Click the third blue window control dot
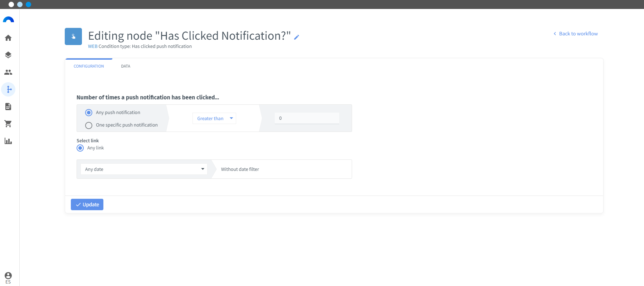The height and width of the screenshot is (286, 644). pyautogui.click(x=29, y=5)
